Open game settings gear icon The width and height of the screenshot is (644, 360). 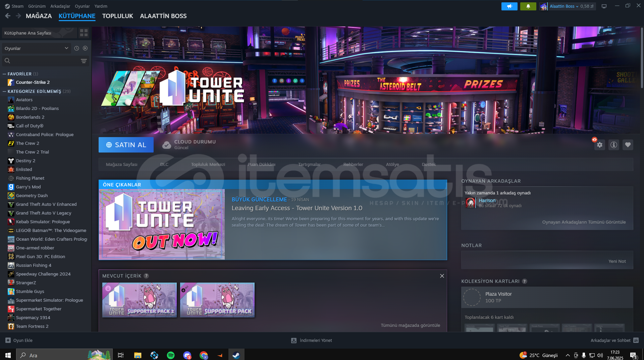599,145
